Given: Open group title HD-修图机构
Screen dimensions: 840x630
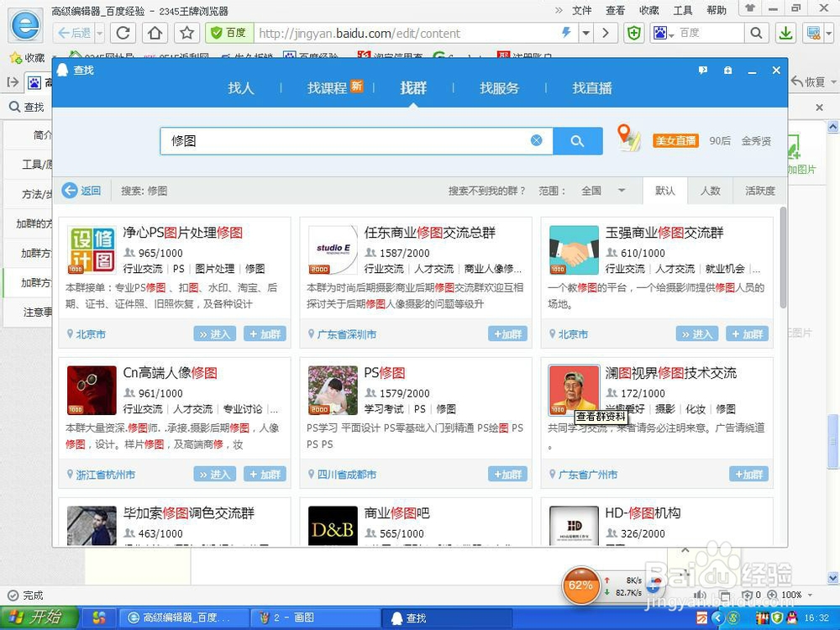Looking at the screenshot, I should [643, 513].
